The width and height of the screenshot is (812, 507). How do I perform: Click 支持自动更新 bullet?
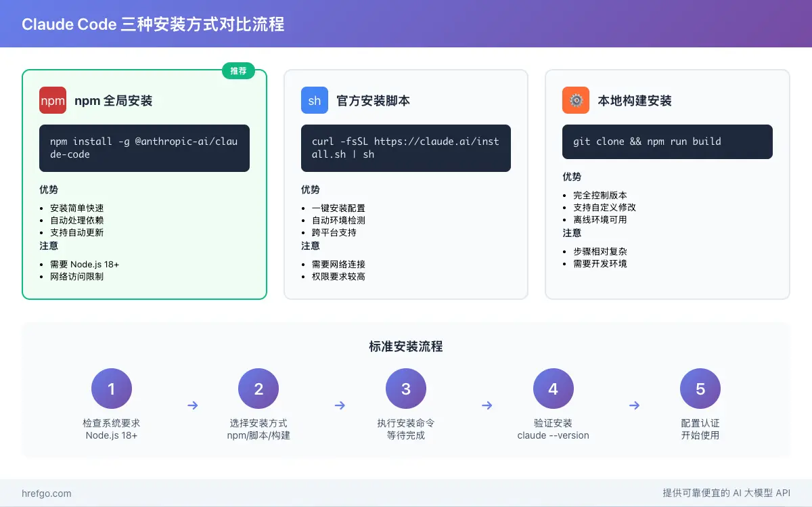(x=77, y=233)
